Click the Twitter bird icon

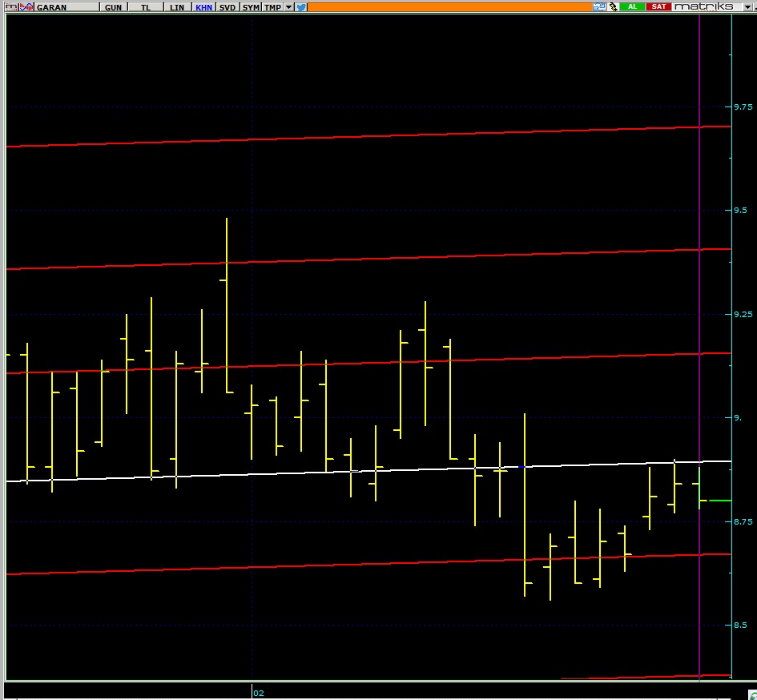pyautogui.click(x=300, y=7)
